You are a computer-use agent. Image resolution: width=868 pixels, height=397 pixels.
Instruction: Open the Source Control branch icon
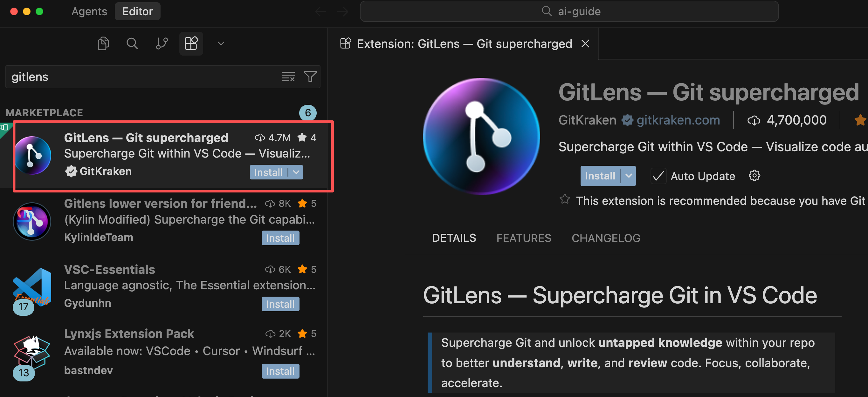coord(162,44)
